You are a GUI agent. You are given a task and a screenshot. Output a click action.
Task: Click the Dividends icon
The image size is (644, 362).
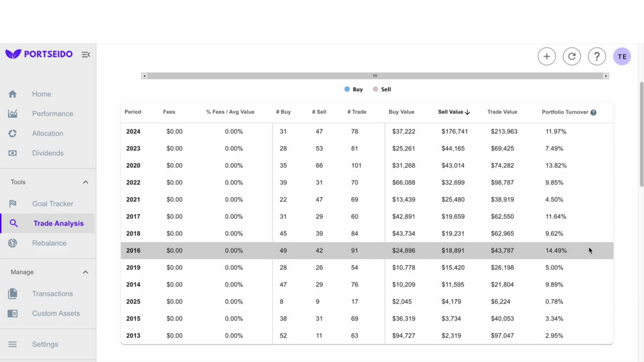12,153
